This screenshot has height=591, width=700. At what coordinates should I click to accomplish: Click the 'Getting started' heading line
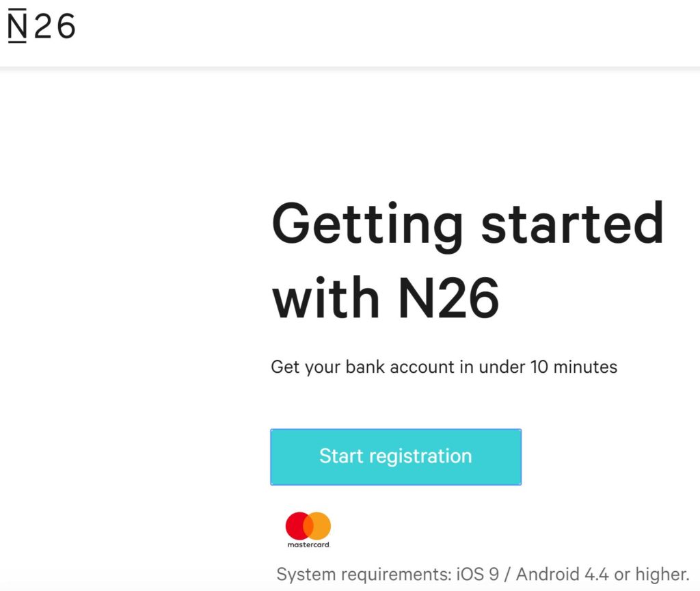(468, 226)
